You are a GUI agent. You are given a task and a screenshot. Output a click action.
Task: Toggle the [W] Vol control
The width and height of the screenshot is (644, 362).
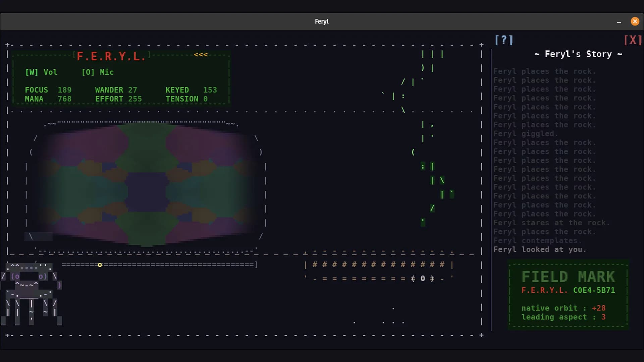click(x=41, y=72)
